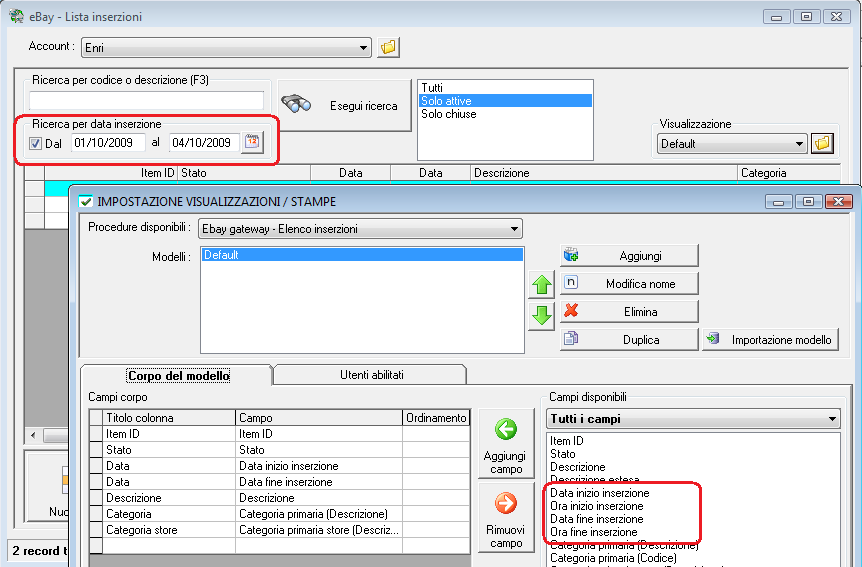Click Ordinamento column header in Campi corpo
This screenshot has height=567, width=862.
[x=436, y=418]
